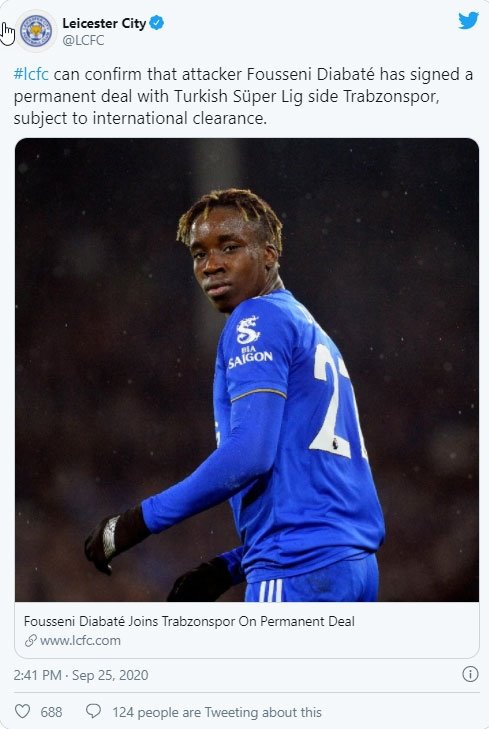Viewport: 489px width, 729px height.
Task: Open the www.lcfc.com link
Action: click(x=80, y=641)
